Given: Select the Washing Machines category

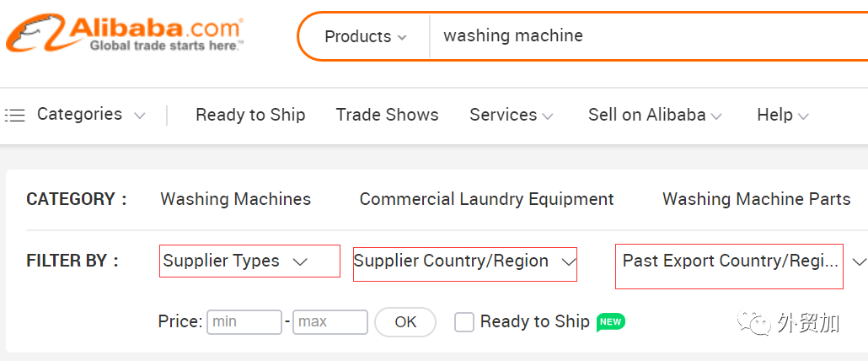Looking at the screenshot, I should pyautogui.click(x=235, y=199).
